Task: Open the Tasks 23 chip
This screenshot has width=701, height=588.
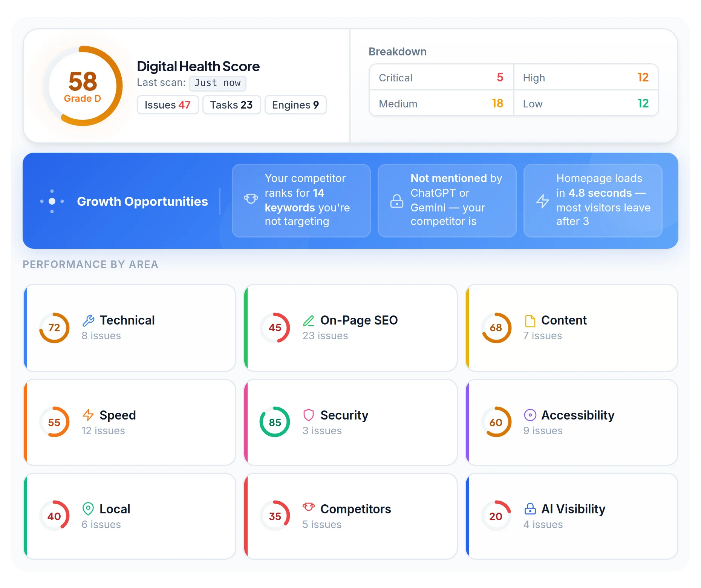Action: coord(231,105)
